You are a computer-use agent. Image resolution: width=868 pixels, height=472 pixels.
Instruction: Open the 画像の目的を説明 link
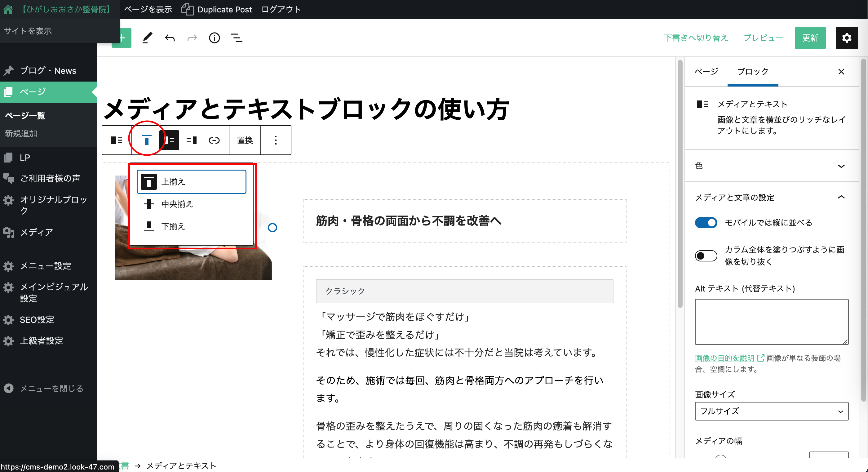click(724, 358)
